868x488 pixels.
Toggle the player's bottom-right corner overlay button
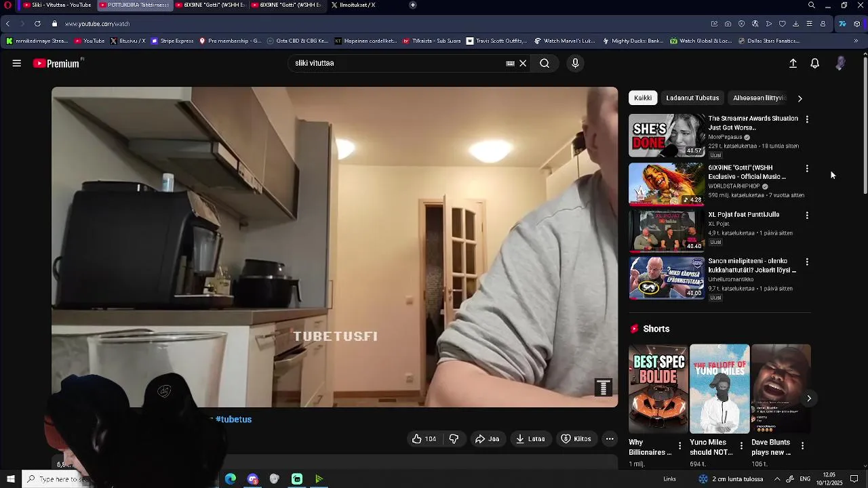click(x=603, y=388)
